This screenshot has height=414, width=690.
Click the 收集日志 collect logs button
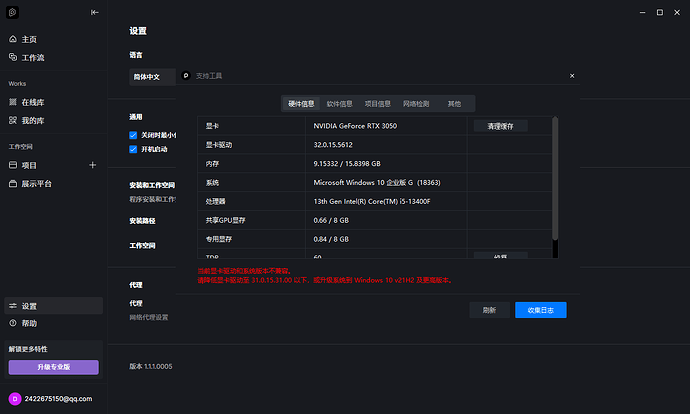[541, 310]
